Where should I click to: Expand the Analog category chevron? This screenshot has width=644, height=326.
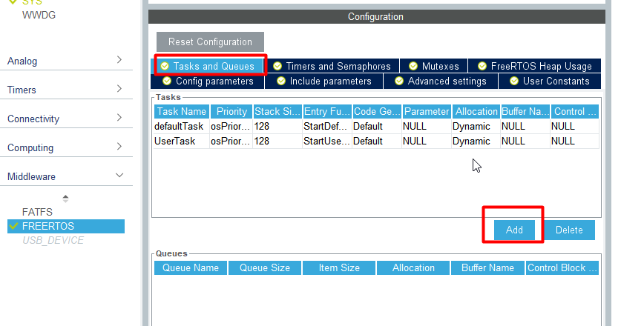pos(119,60)
